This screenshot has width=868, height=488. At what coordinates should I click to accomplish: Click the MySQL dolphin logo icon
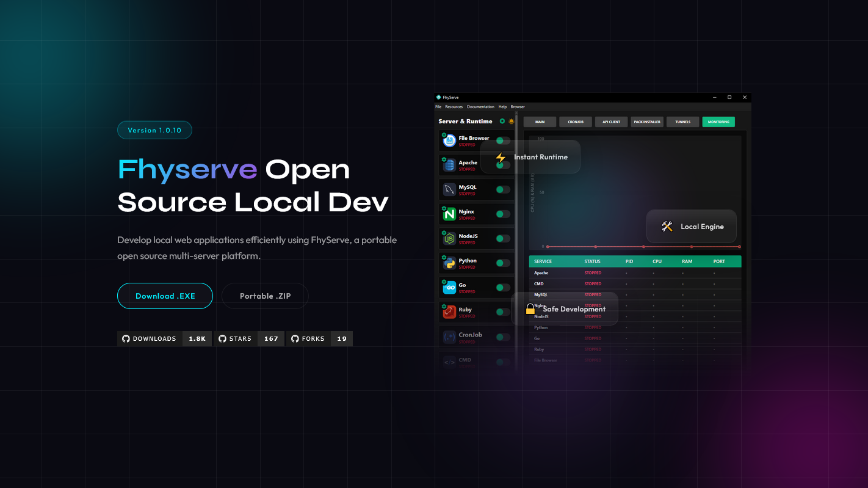coord(449,189)
